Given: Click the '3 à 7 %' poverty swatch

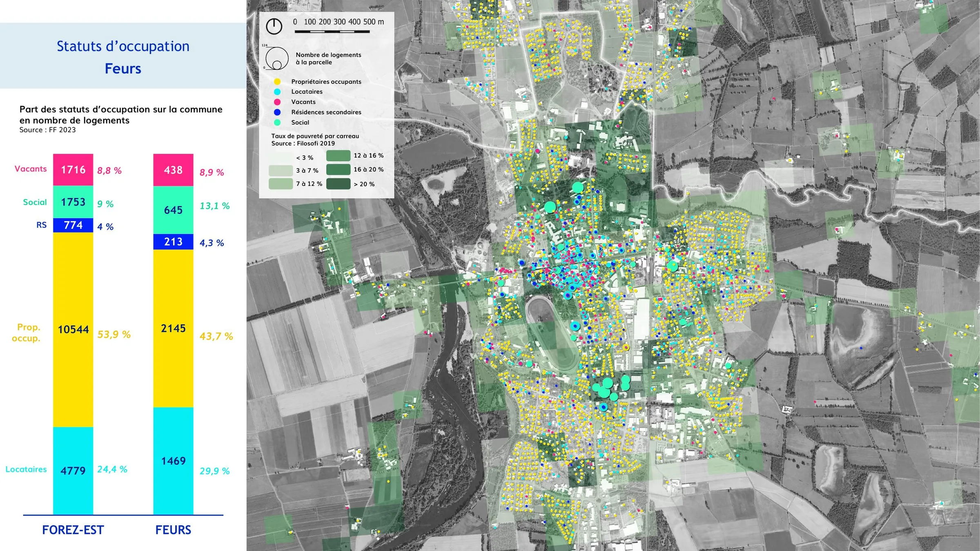Looking at the screenshot, I should pyautogui.click(x=281, y=171).
